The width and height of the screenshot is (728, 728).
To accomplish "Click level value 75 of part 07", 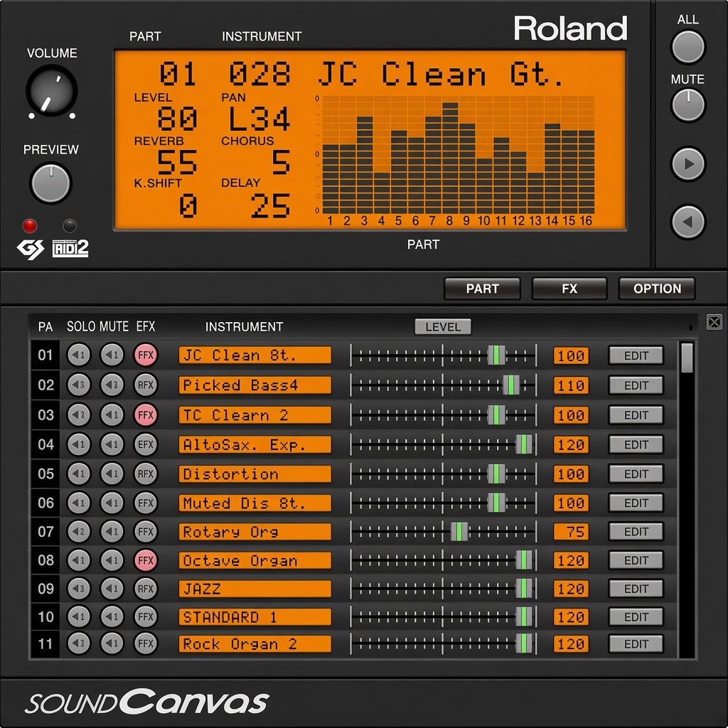I will click(571, 532).
